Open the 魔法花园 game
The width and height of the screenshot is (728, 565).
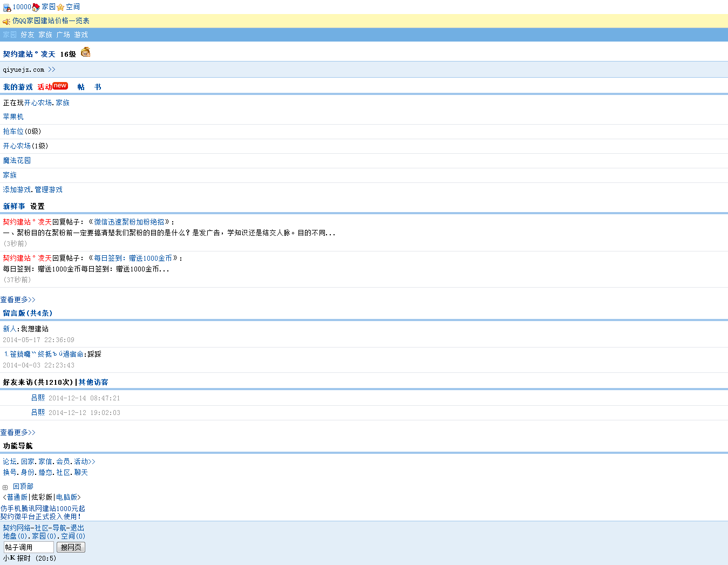click(17, 161)
